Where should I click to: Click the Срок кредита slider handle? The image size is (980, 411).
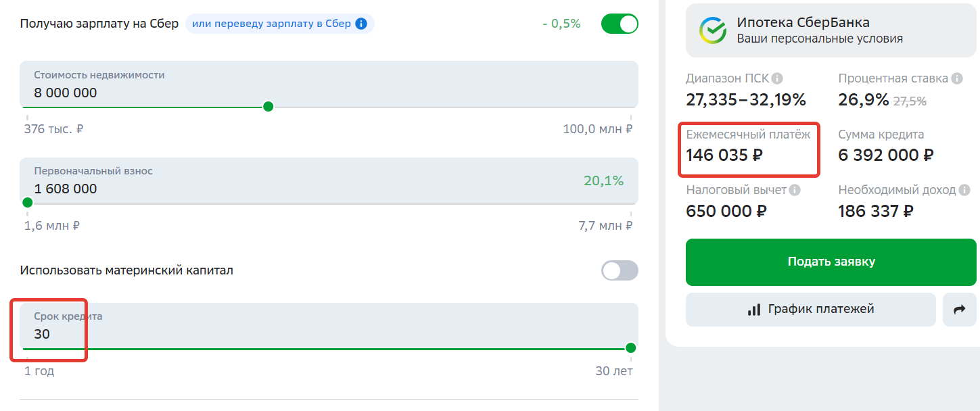pyautogui.click(x=631, y=348)
